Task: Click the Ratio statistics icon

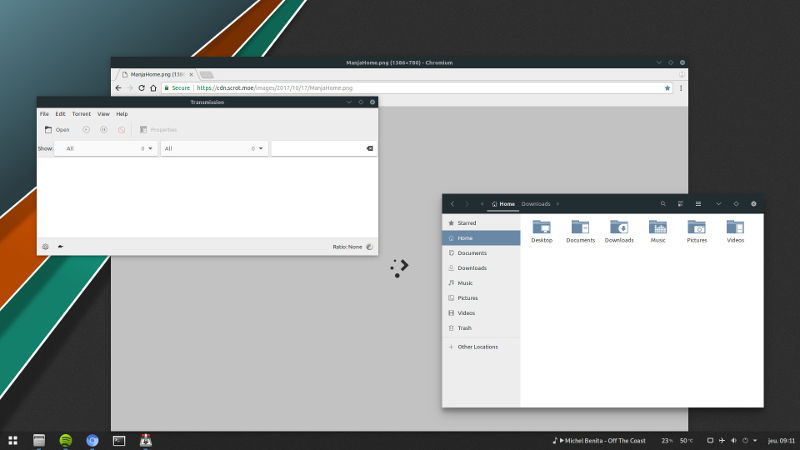Action: pos(370,247)
